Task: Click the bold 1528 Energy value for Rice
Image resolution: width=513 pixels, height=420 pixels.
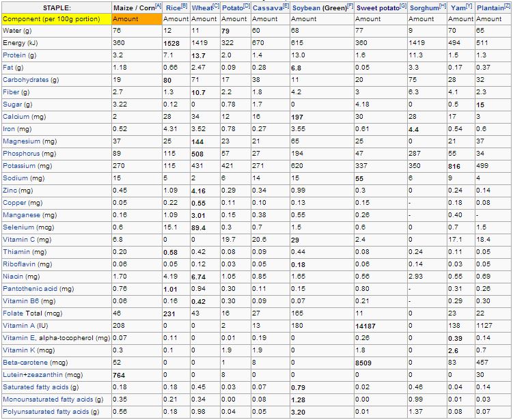Action: [x=171, y=44]
